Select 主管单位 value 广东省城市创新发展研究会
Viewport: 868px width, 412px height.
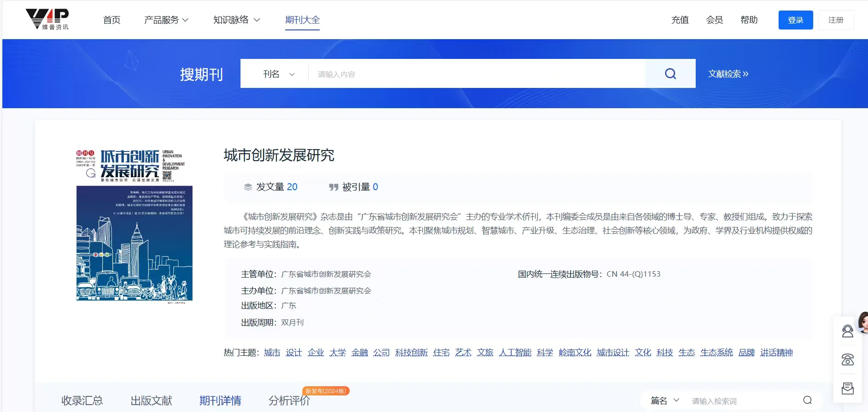pyautogui.click(x=326, y=274)
